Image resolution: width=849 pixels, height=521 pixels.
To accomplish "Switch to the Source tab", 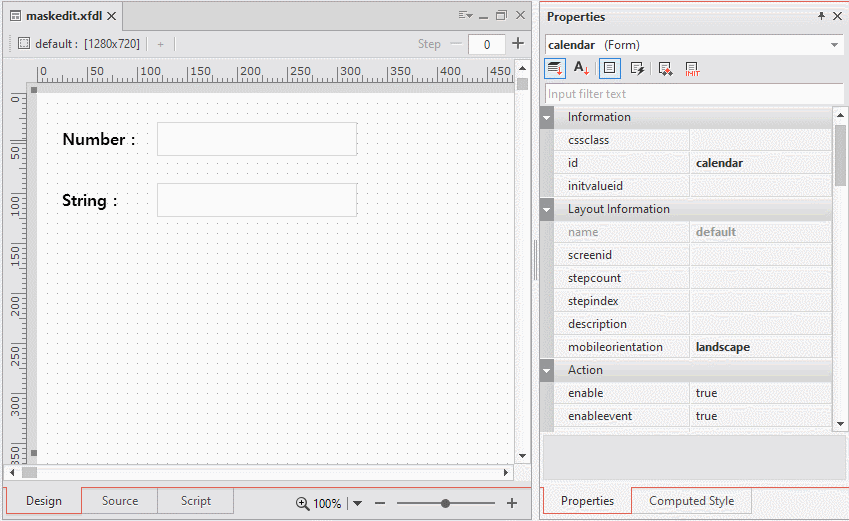I will (x=120, y=501).
